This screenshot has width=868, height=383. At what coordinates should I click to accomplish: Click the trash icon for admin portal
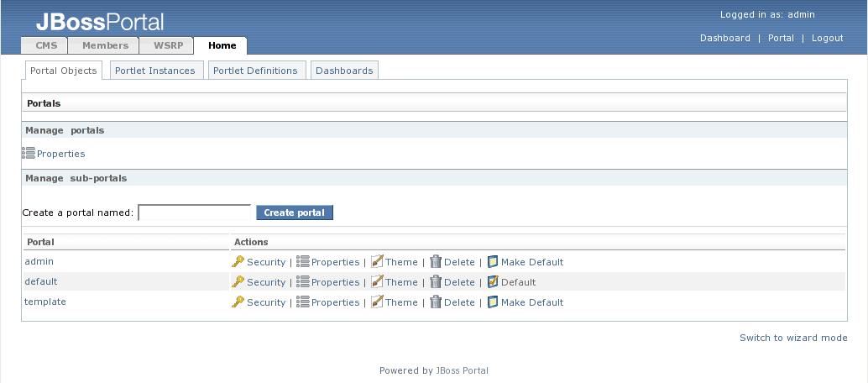(436, 262)
